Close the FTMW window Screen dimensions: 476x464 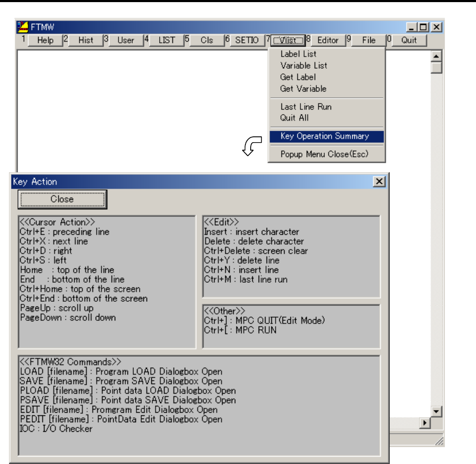pyautogui.click(x=436, y=27)
